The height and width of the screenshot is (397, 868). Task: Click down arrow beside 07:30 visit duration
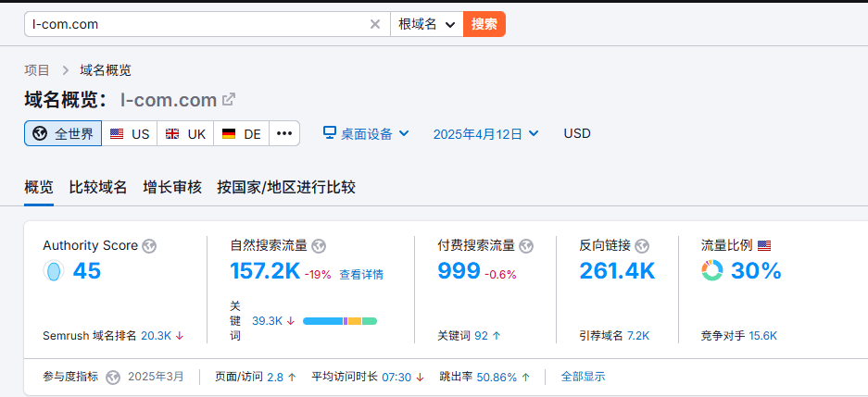click(420, 377)
